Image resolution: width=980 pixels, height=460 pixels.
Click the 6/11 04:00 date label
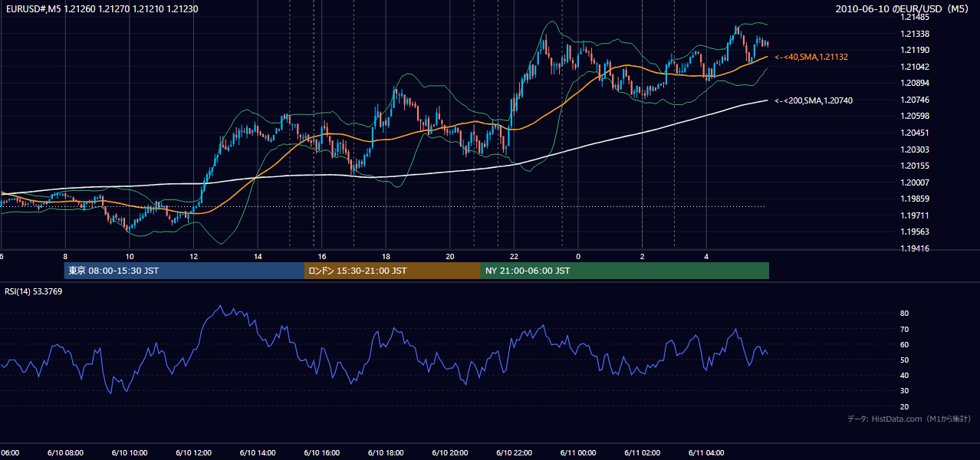pos(706,452)
